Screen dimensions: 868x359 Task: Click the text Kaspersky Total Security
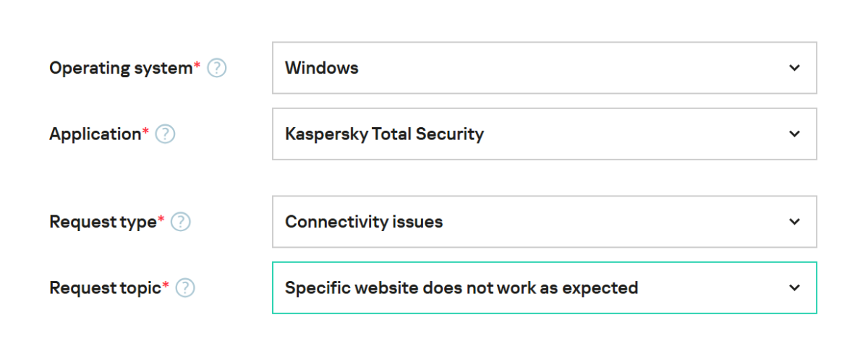coord(384,134)
